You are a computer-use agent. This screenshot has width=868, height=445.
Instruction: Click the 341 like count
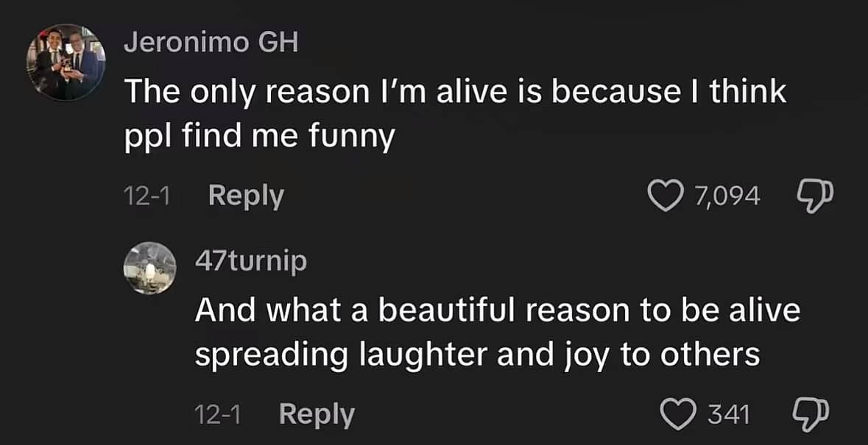(729, 415)
